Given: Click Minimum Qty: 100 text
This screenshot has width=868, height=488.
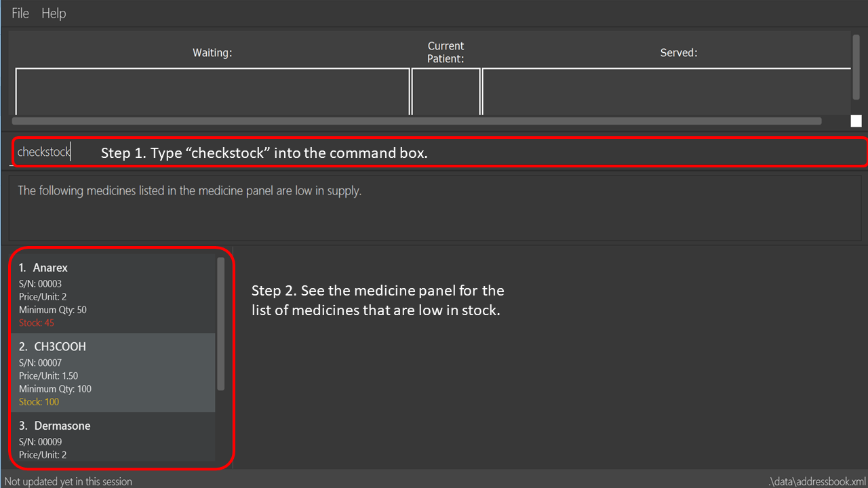Looking at the screenshot, I should coord(55,388).
